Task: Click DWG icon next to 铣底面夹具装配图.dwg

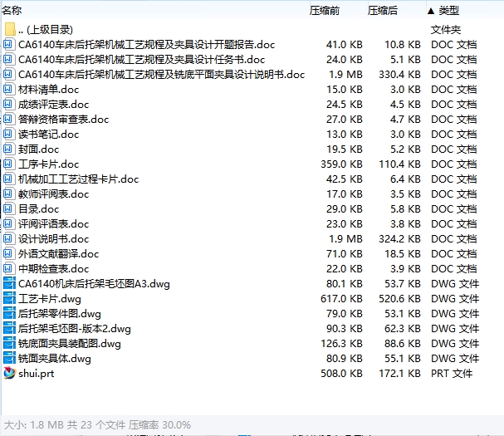Action: (9, 343)
